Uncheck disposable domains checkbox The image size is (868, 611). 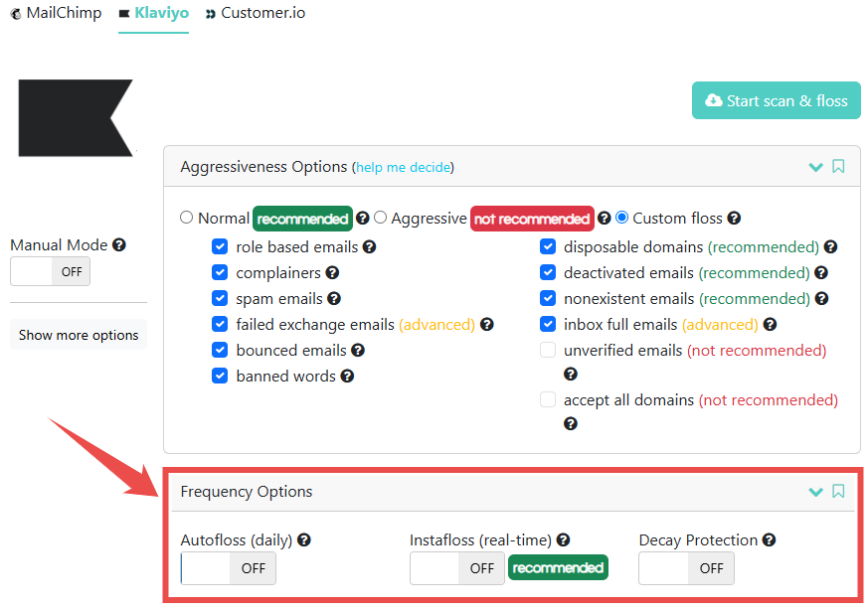(x=548, y=246)
